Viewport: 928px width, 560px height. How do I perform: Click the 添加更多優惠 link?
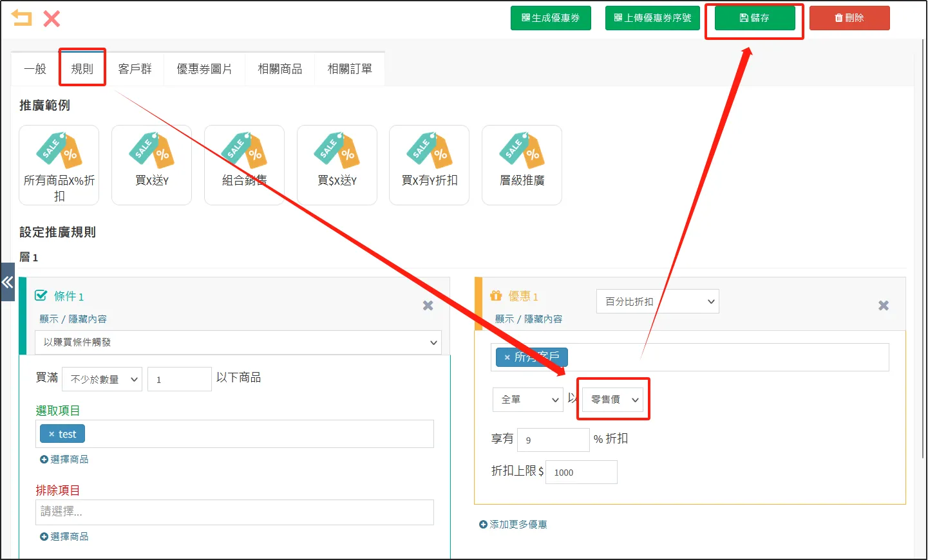coord(513,524)
